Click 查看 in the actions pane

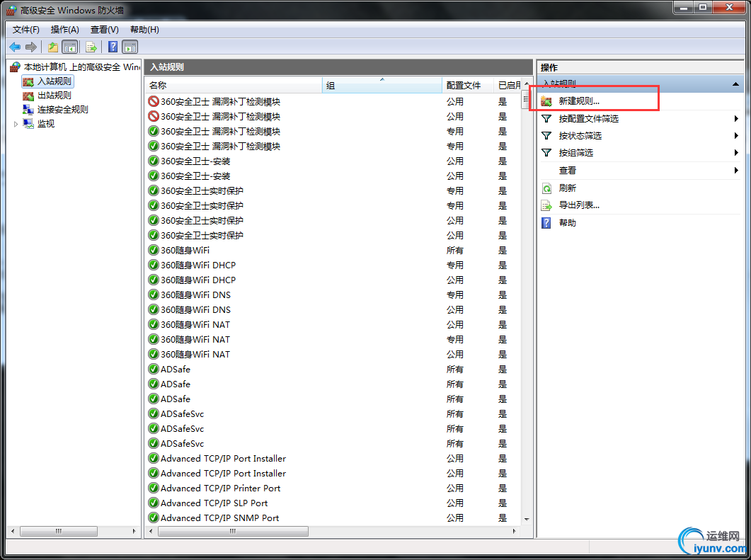(x=568, y=170)
